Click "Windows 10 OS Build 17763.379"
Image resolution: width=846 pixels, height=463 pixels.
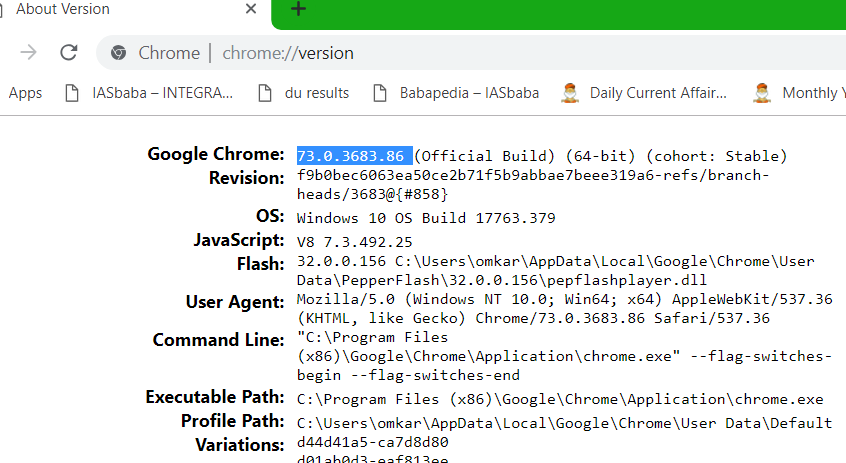(426, 218)
